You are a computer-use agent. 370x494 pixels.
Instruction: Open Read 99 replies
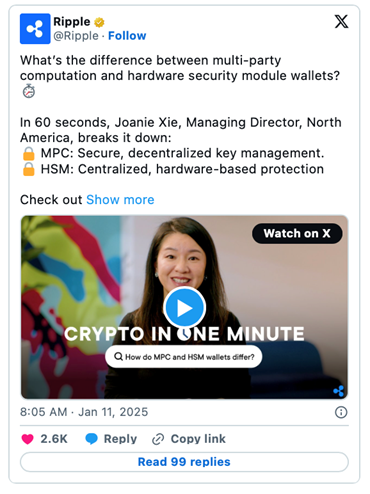click(184, 462)
